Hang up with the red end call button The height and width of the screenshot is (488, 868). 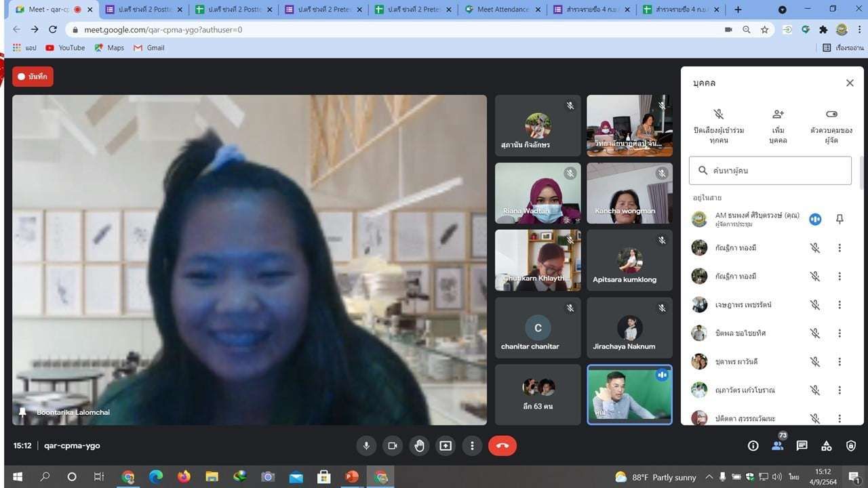pos(502,445)
